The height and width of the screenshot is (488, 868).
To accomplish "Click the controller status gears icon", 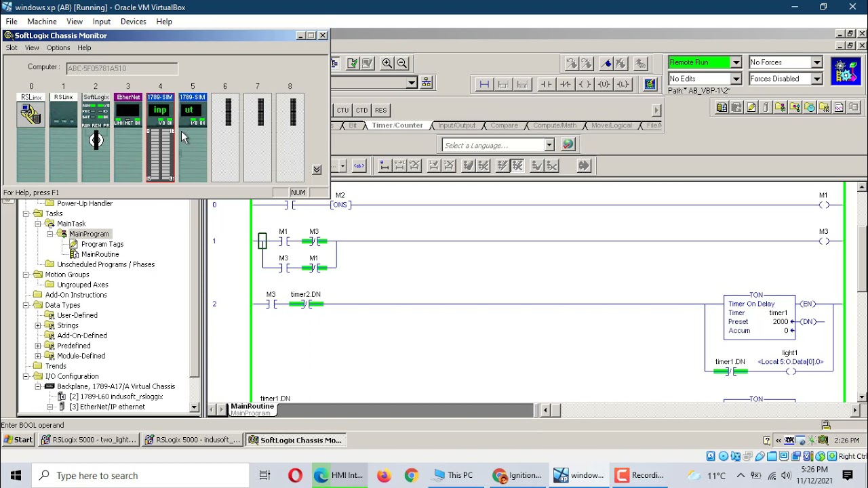I will click(x=846, y=70).
